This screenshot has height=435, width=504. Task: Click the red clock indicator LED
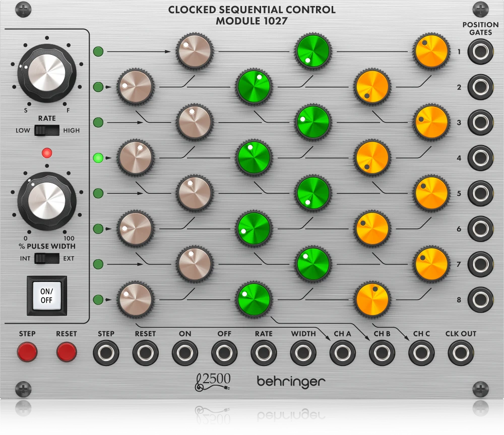click(47, 153)
